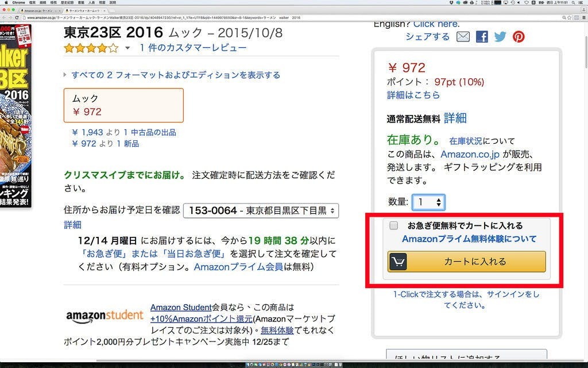Reload the page with browser refresh icon
This screenshot has height=368, width=588.
pos(17,18)
